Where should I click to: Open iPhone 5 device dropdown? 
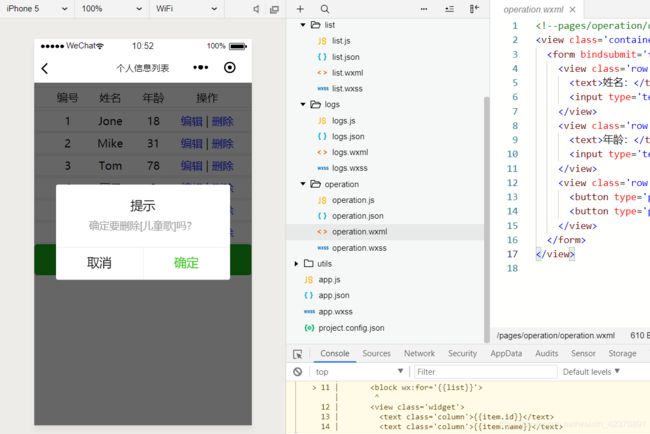point(36,9)
